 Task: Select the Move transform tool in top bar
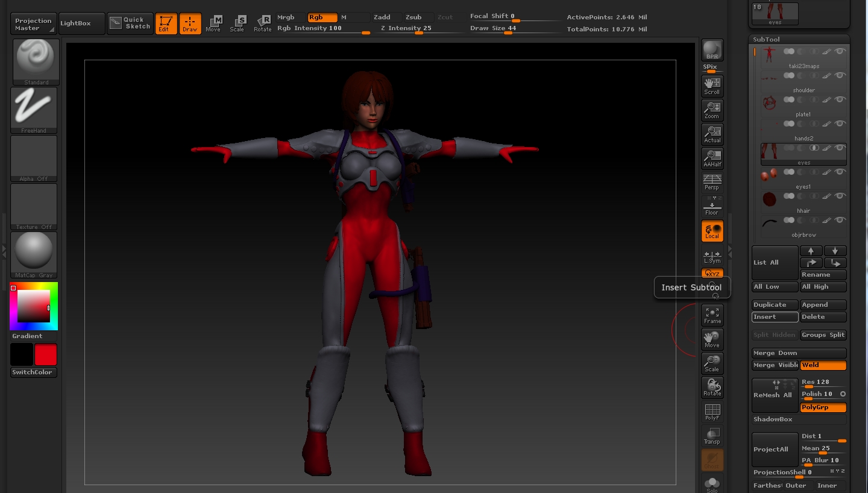pyautogui.click(x=213, y=24)
